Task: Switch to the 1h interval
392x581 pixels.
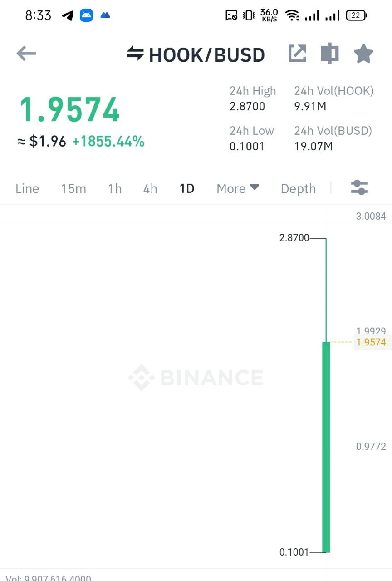Action: pos(115,189)
